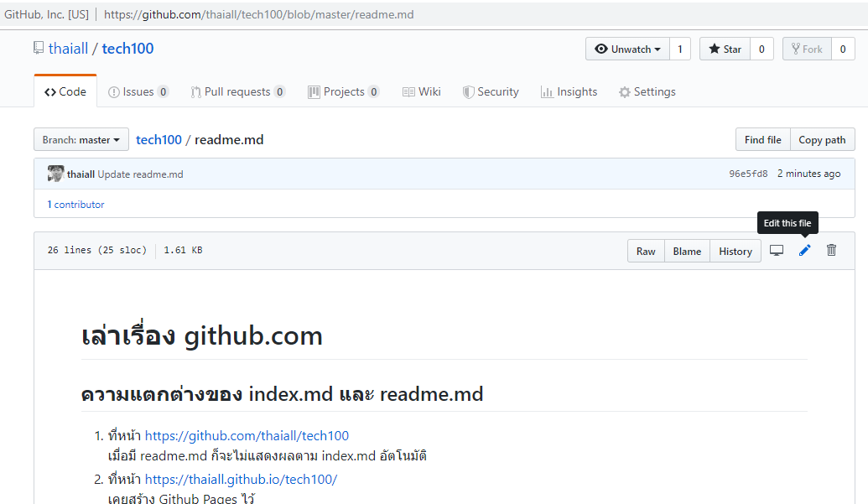Click the trash icon to delete readme.md
Image resolution: width=868 pixels, height=504 pixels.
[831, 251]
